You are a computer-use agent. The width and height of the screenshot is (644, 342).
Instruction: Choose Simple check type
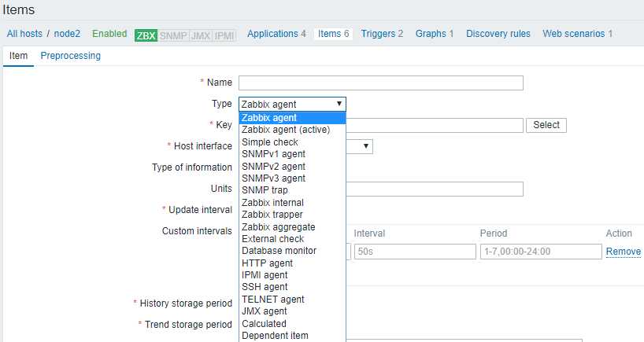292,142
